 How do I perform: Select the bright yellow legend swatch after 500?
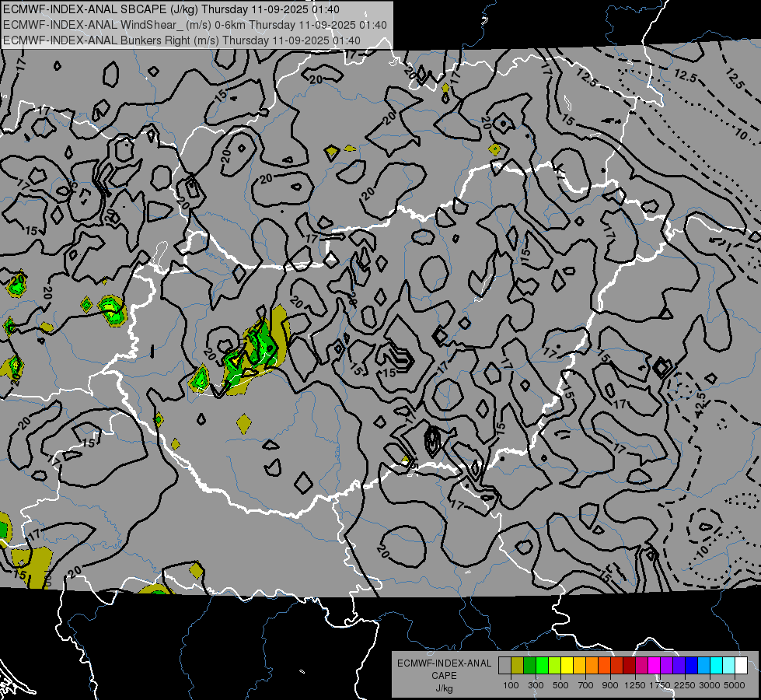[567, 666]
